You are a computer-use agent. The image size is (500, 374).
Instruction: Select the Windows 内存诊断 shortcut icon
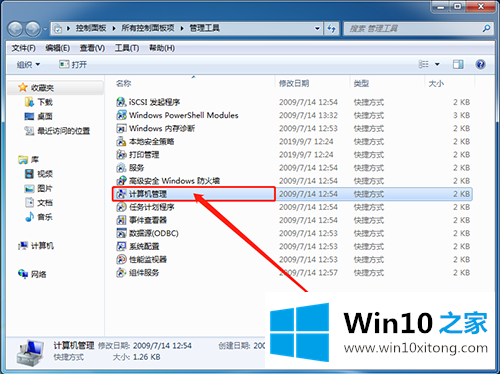[121, 128]
